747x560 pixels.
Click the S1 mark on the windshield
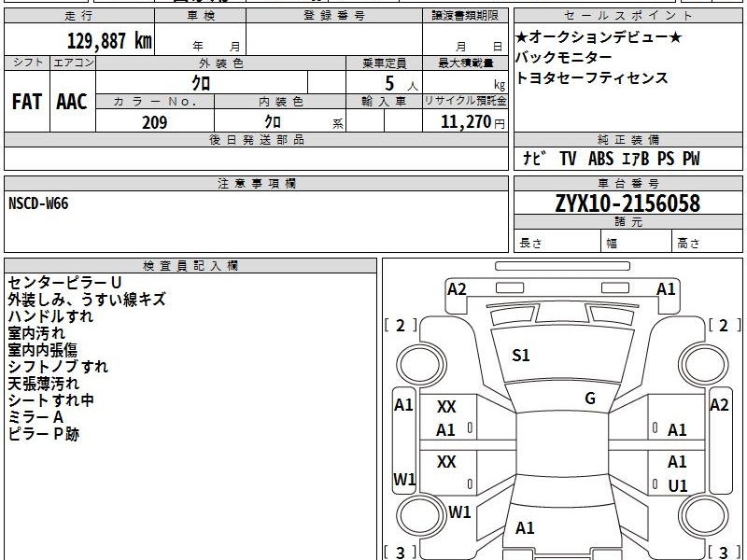coord(521,356)
